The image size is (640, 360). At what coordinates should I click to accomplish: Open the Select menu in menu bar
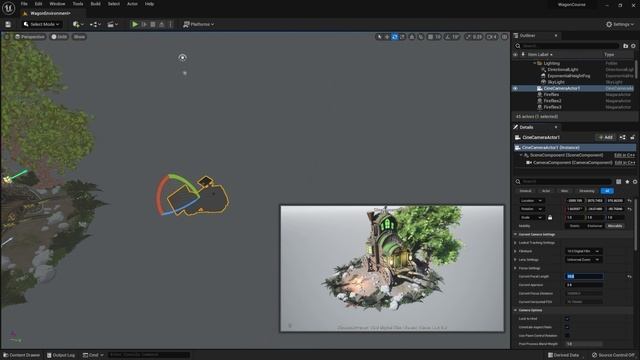click(x=114, y=4)
